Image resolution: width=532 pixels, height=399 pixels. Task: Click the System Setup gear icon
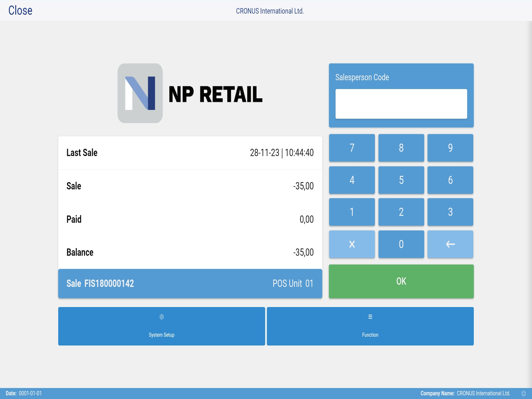tap(161, 317)
